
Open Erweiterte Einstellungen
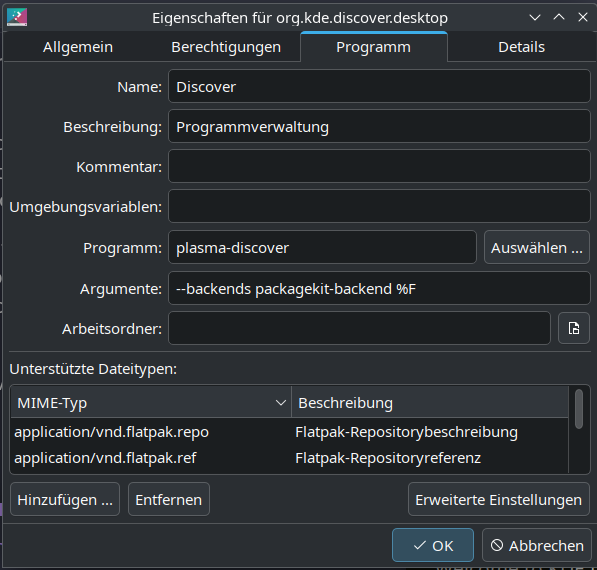tap(499, 500)
